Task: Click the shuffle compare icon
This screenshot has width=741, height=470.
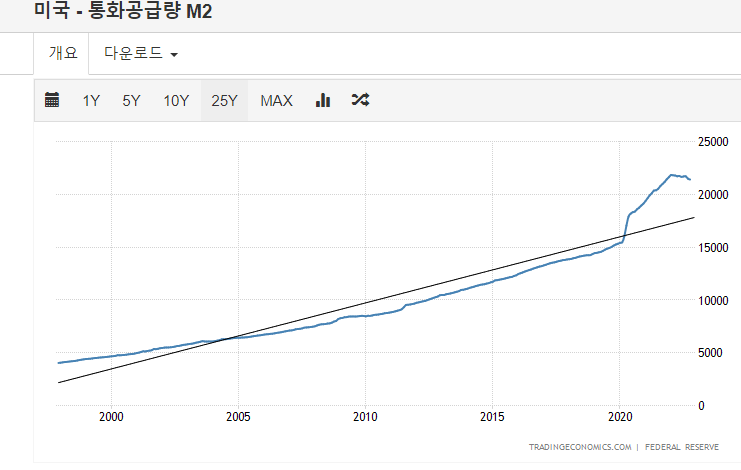Action: [361, 100]
